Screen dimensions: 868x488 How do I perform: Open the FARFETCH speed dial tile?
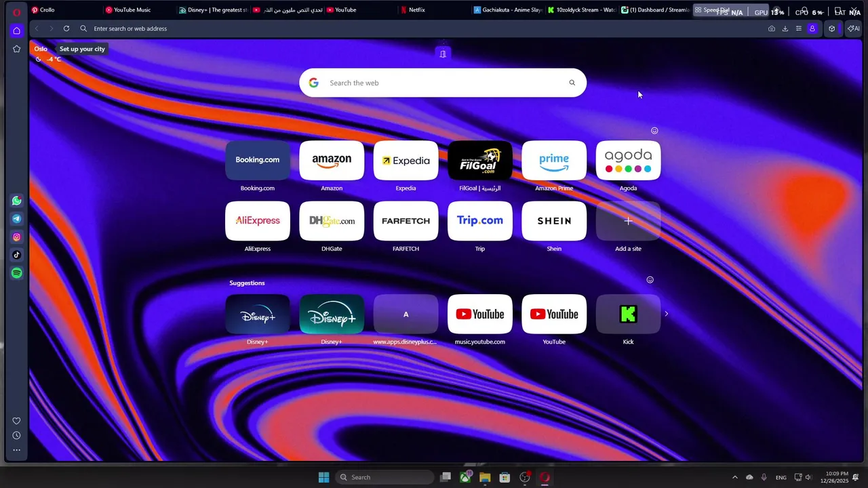point(406,221)
